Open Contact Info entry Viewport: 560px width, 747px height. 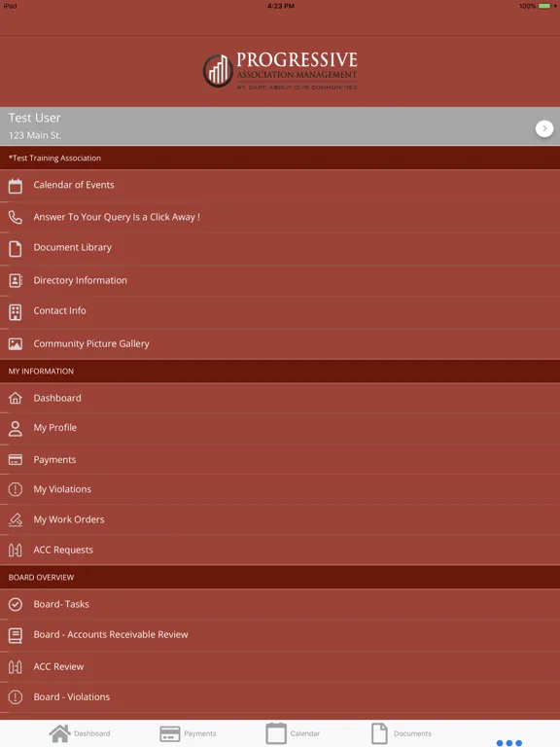280,312
